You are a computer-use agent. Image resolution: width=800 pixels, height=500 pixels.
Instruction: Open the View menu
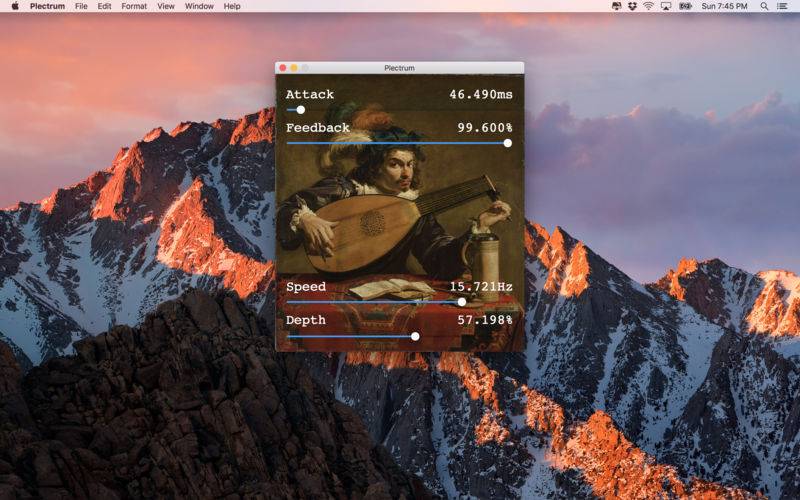166,6
